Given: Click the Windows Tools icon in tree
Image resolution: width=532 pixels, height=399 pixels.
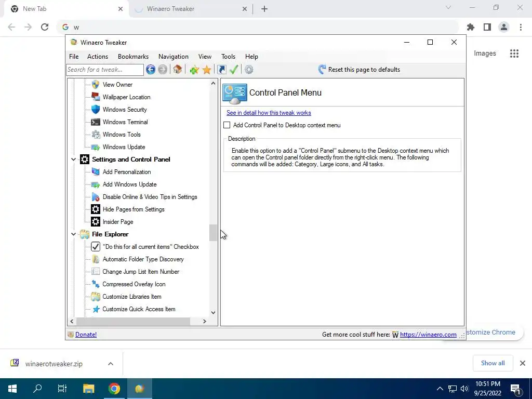Looking at the screenshot, I should 96,135.
